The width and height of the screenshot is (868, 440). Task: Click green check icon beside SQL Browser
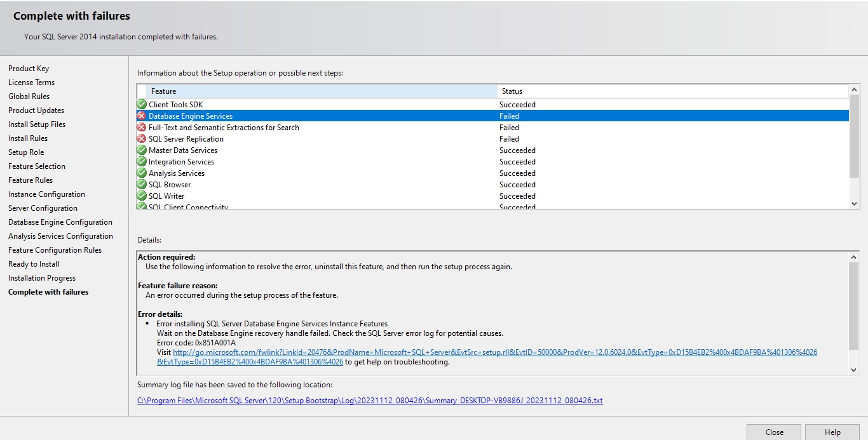click(x=142, y=185)
